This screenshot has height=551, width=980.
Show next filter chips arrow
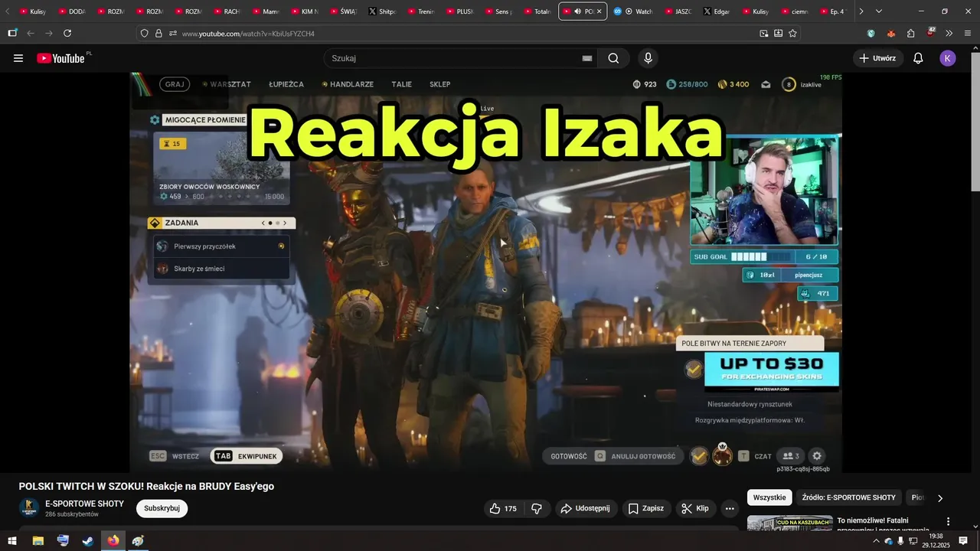pyautogui.click(x=940, y=497)
